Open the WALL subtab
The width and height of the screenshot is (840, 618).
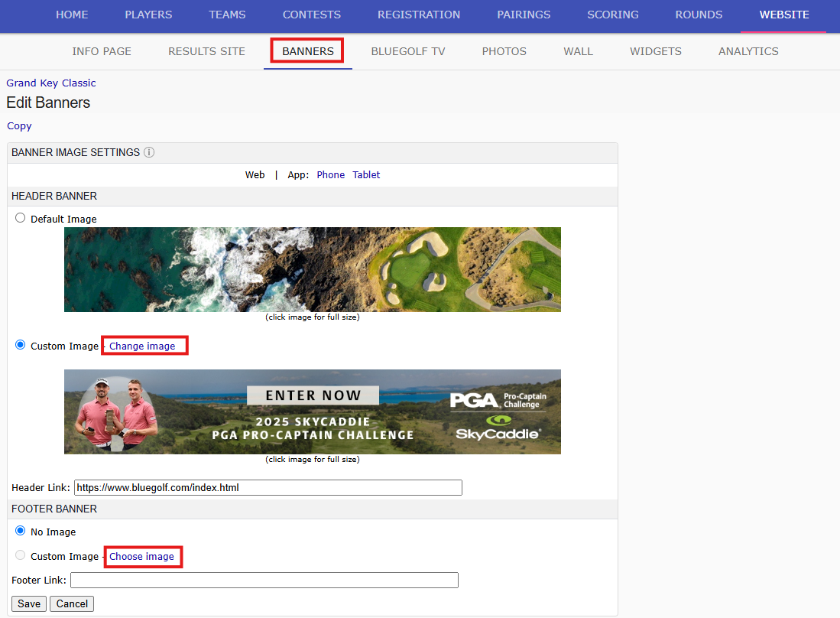578,51
